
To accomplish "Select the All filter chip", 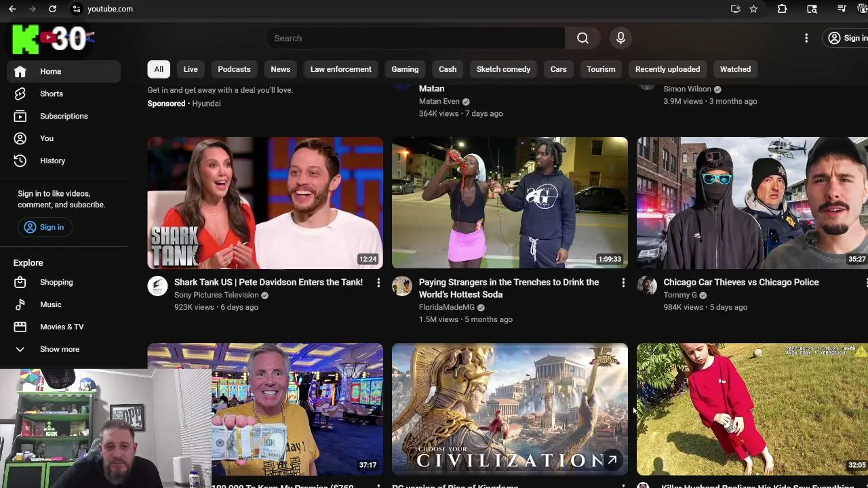I will click(159, 69).
